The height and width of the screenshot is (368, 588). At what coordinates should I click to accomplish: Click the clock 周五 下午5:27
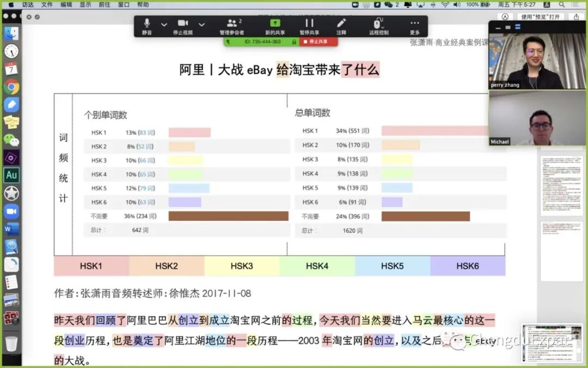pos(516,4)
